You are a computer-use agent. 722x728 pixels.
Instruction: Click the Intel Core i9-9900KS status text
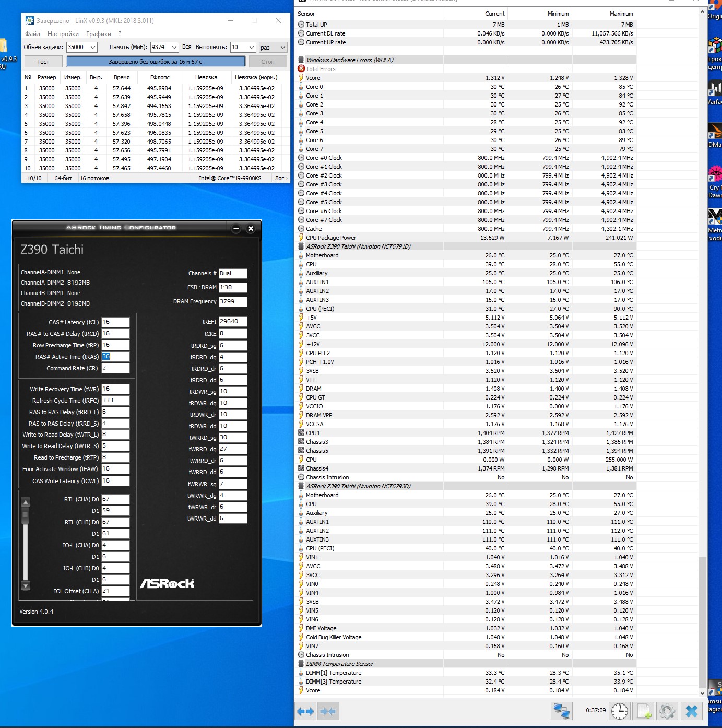pos(230,178)
